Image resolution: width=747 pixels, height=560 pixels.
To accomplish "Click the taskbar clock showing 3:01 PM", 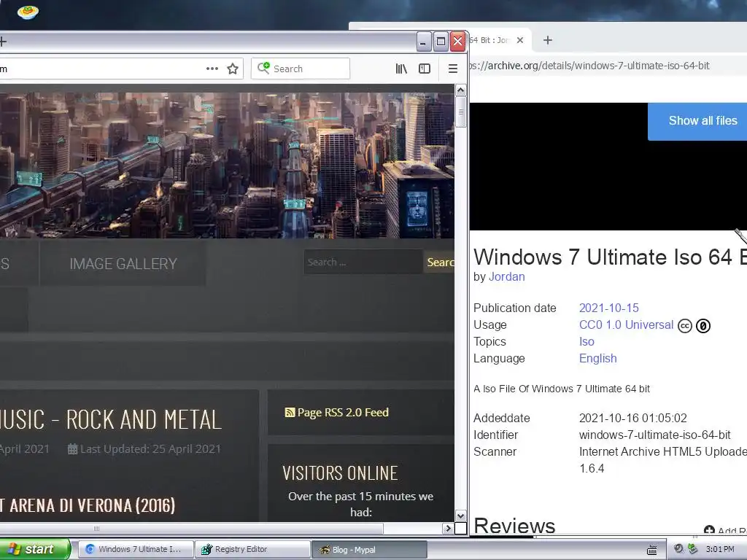I will click(720, 549).
